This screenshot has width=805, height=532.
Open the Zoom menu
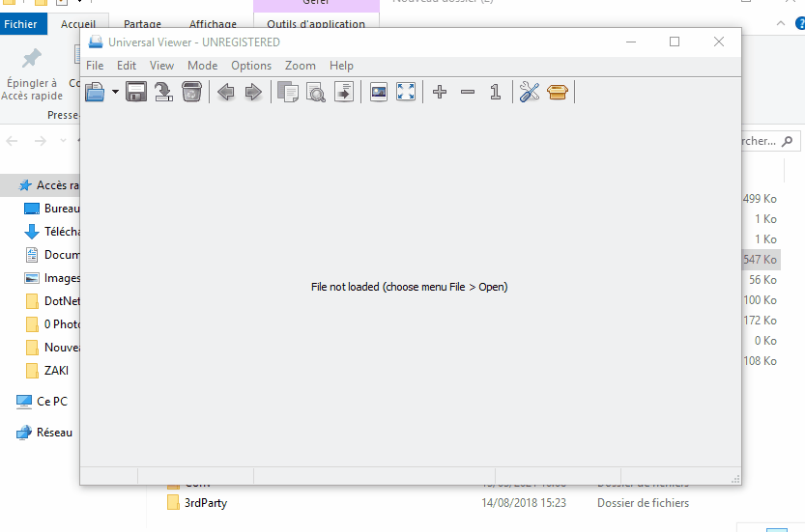coord(301,66)
